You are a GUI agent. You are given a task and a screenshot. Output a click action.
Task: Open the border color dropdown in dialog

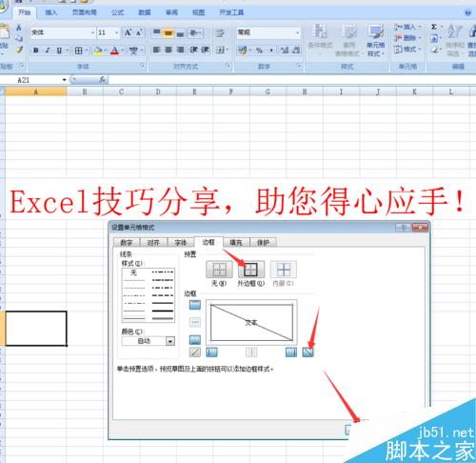pyautogui.click(x=170, y=341)
